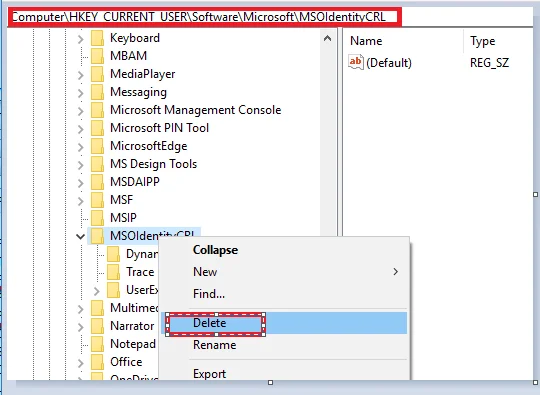Click the MS Design Tools folder icon

tap(97, 164)
